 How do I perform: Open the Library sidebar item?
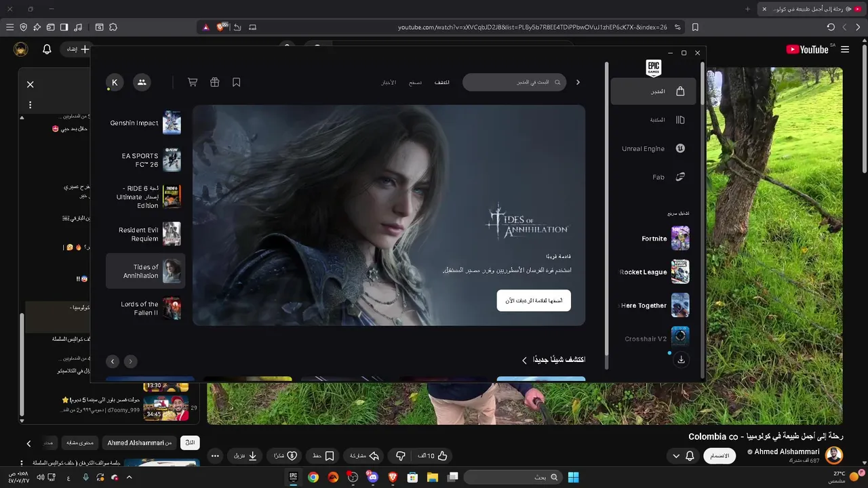653,120
